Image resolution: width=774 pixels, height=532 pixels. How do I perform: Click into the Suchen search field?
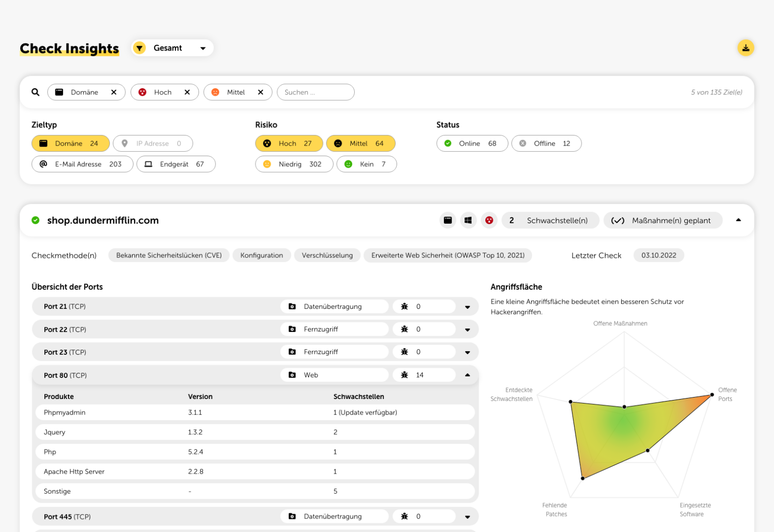click(315, 92)
